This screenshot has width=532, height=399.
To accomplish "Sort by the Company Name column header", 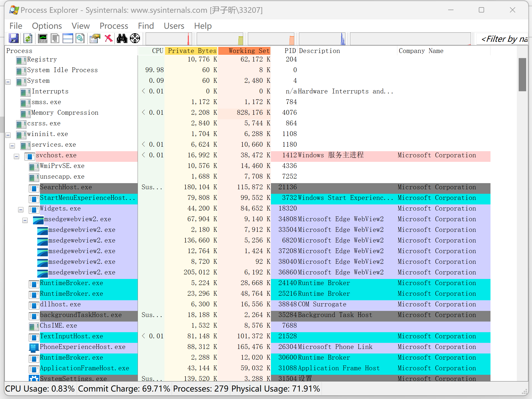I will pyautogui.click(x=444, y=51).
